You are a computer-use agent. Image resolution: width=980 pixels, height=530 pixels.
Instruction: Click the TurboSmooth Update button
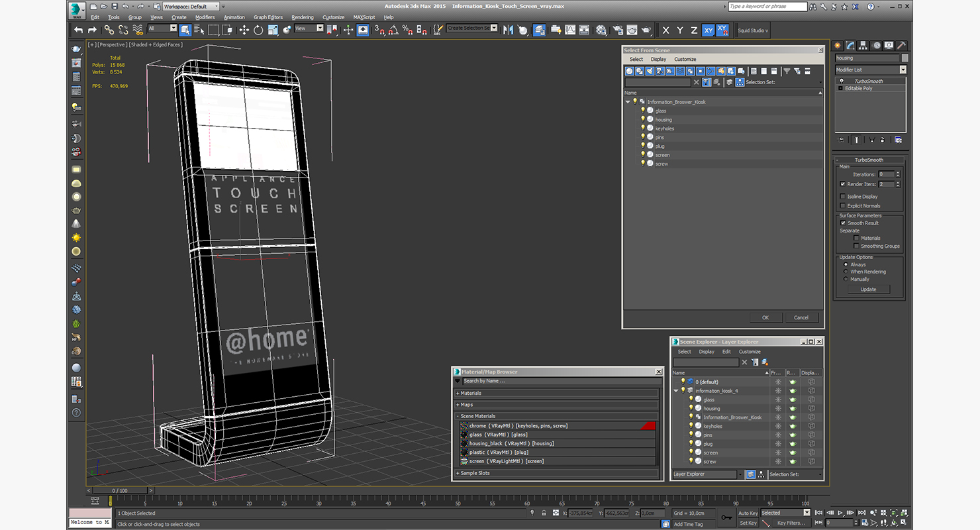click(868, 290)
